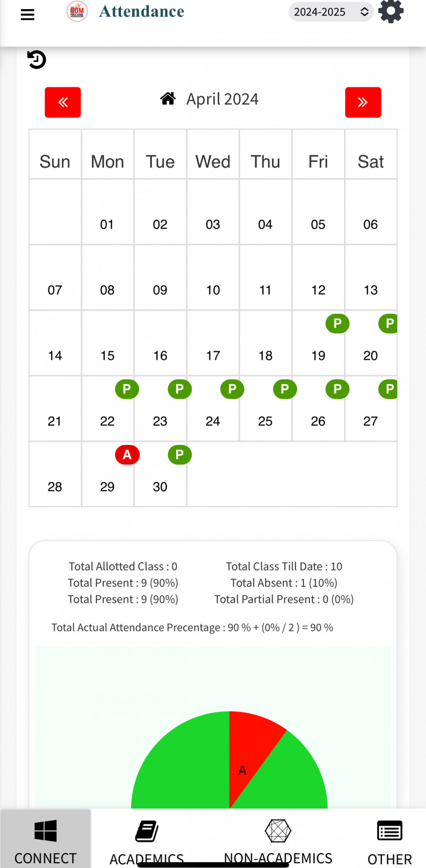Viewport: 426px width, 868px height.
Task: Select date 15 in the calendar
Action: 108,355
